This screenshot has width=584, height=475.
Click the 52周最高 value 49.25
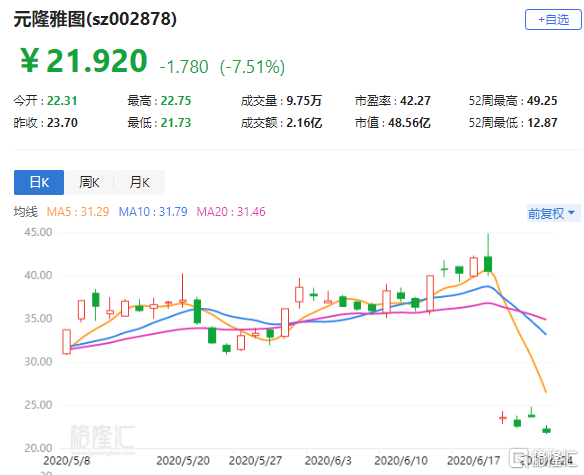coord(542,101)
